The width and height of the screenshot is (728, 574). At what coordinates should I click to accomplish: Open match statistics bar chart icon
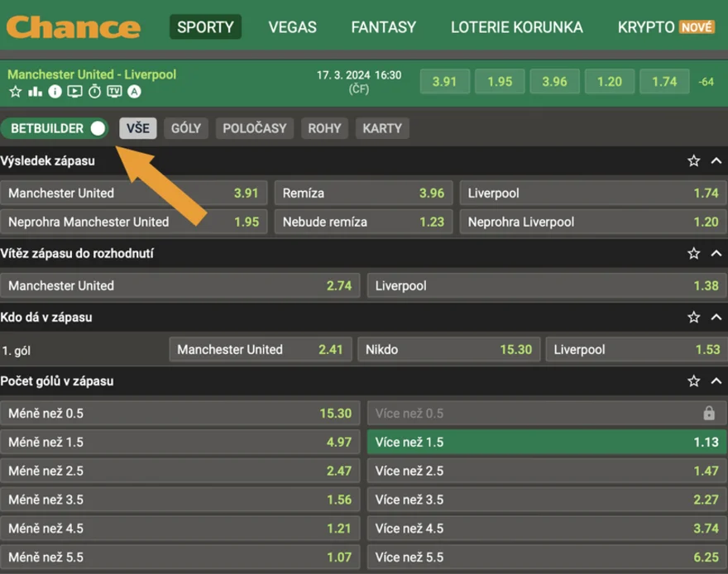click(x=36, y=92)
